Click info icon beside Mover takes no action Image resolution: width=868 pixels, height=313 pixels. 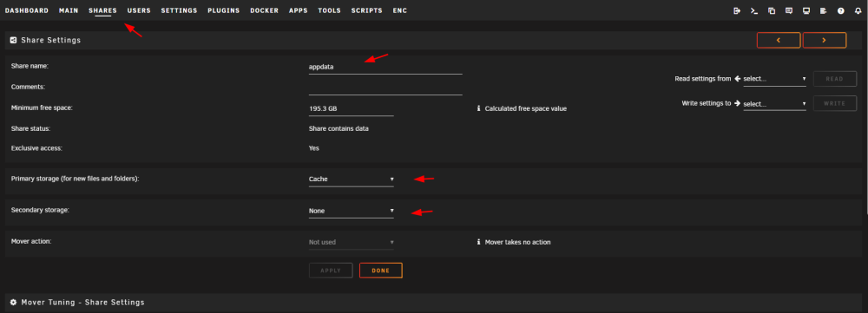point(478,242)
